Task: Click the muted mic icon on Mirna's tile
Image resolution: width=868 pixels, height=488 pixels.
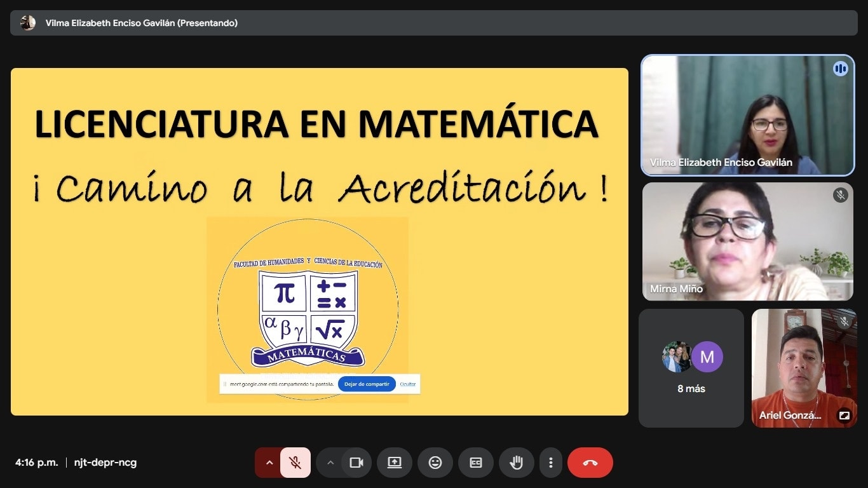Action: [x=840, y=195]
